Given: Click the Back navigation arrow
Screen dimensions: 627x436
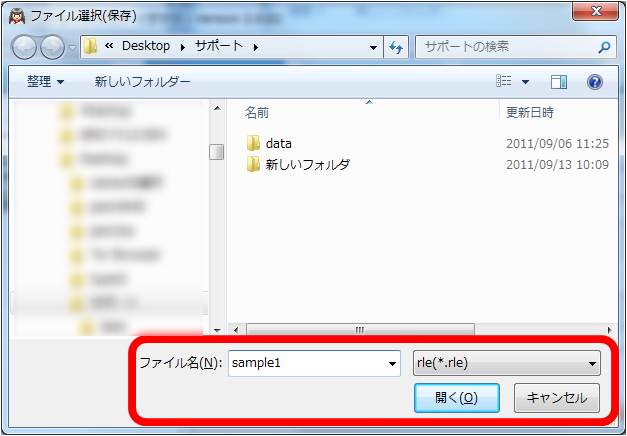Looking at the screenshot, I should tap(24, 47).
